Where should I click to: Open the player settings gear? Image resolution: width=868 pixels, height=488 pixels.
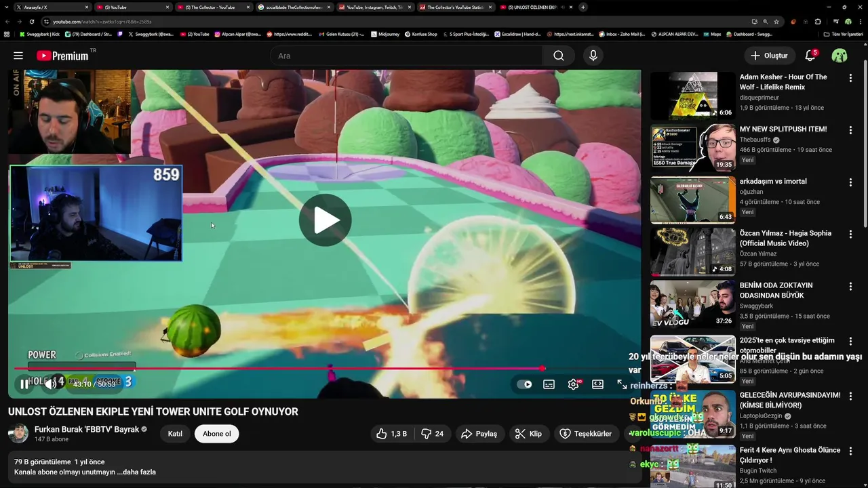click(x=574, y=384)
